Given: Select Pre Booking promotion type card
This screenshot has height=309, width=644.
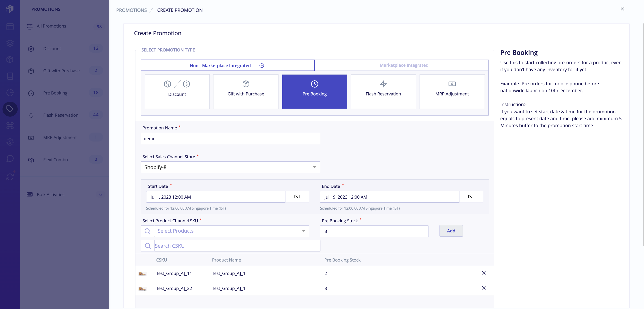Looking at the screenshot, I should (315, 91).
